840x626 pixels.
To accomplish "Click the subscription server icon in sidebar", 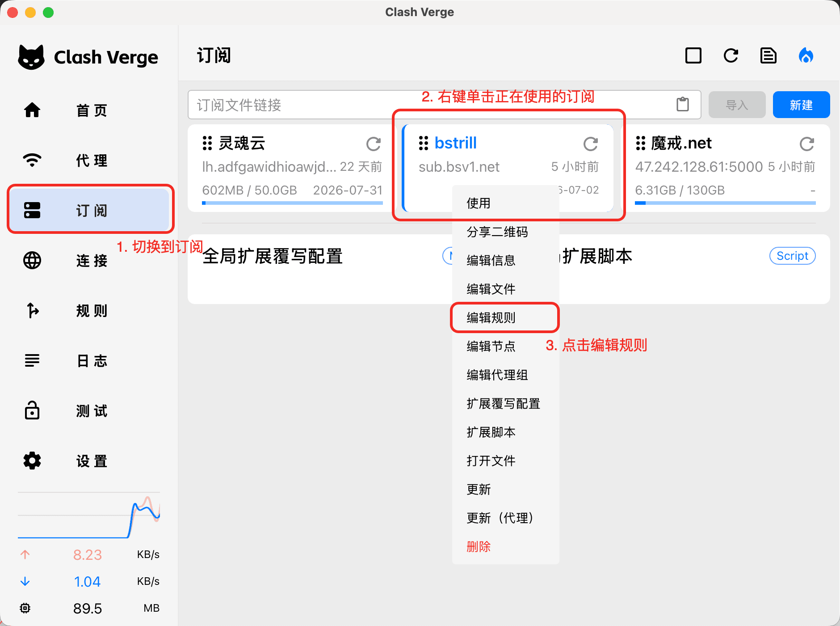I will (x=32, y=210).
